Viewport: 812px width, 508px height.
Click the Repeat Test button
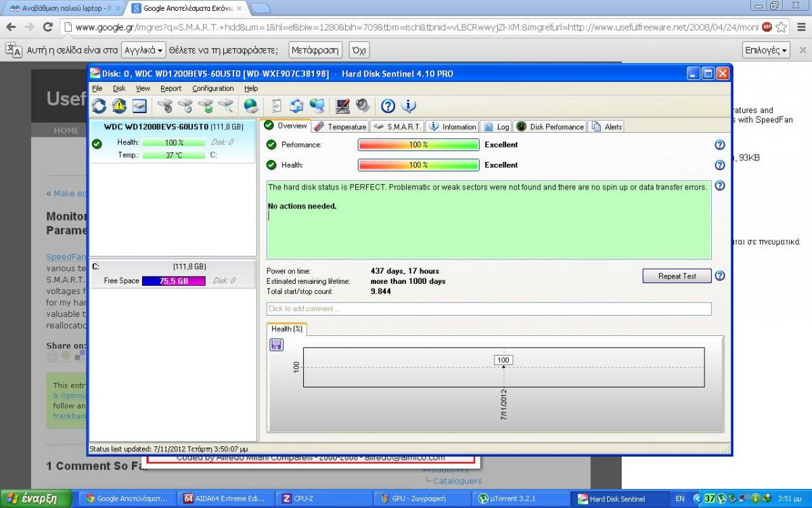(x=677, y=276)
